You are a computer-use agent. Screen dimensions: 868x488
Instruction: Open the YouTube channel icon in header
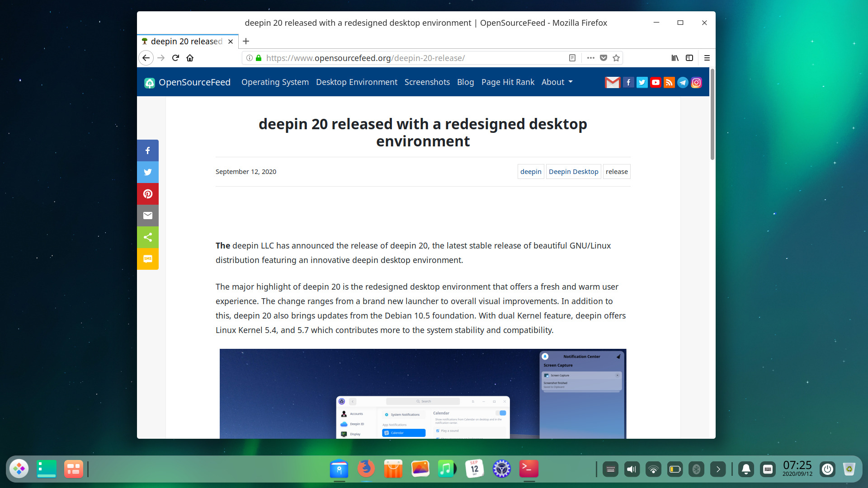(x=656, y=82)
